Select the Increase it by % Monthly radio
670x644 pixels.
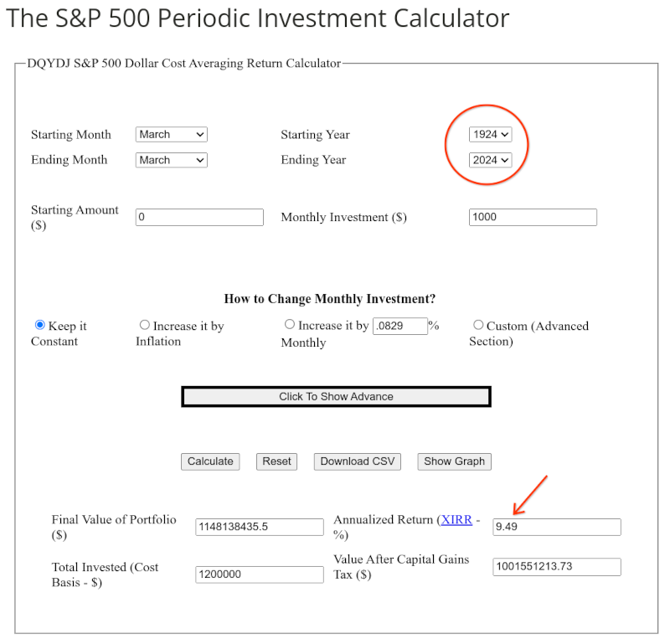290,325
